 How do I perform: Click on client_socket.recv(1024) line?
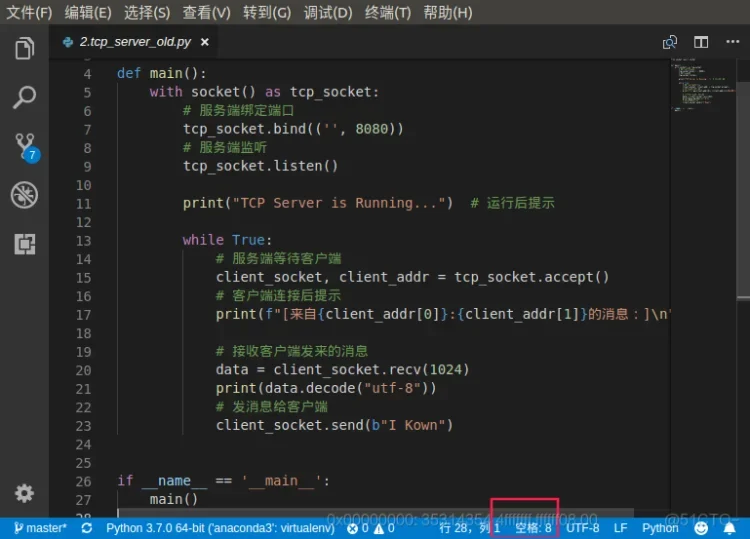click(x=342, y=370)
